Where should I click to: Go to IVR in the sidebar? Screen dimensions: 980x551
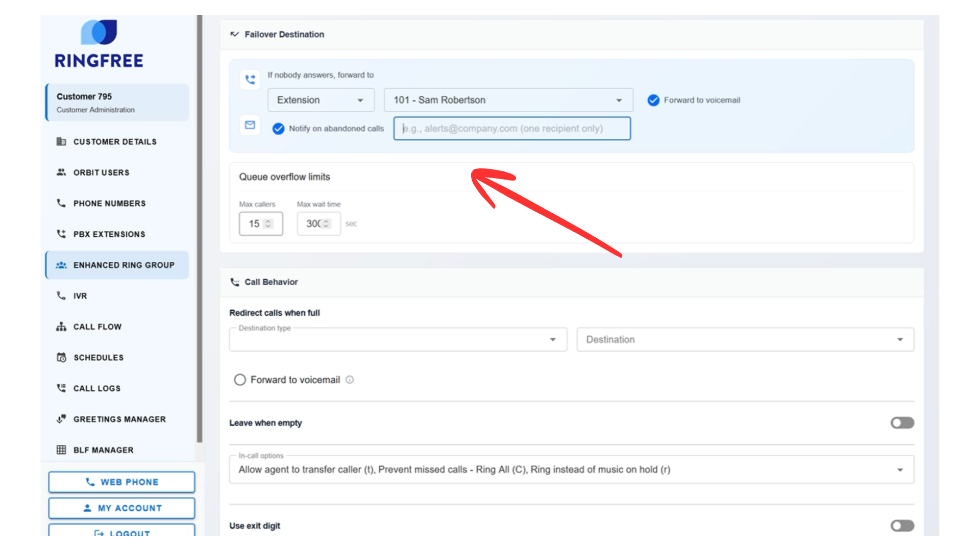[80, 296]
